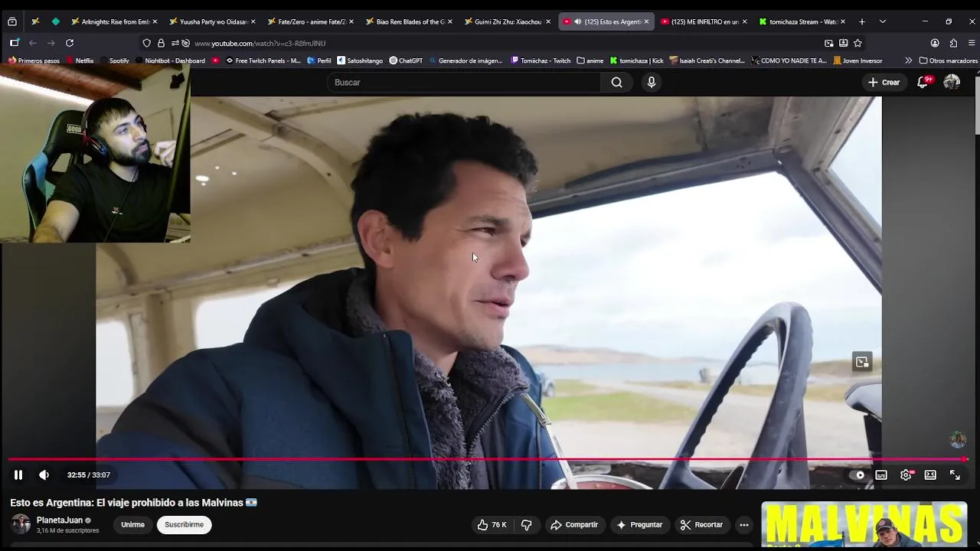
Task: Enter fullscreen mode in the player
Action: (x=955, y=475)
